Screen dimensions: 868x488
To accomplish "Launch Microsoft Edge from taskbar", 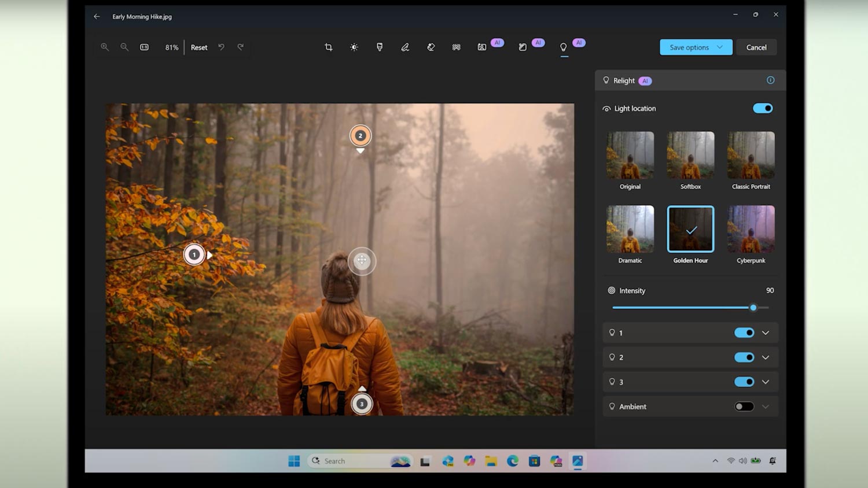I will point(513,461).
